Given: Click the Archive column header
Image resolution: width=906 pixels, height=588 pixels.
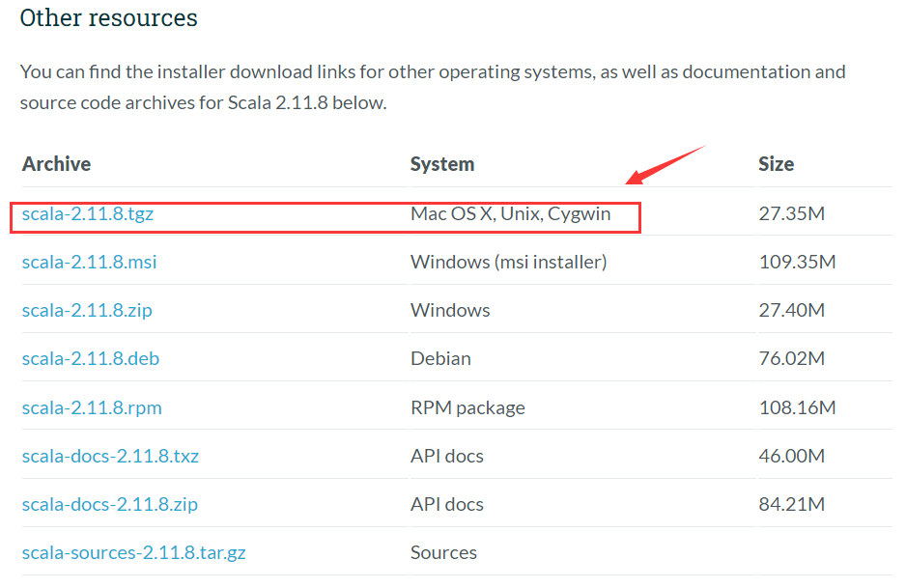Looking at the screenshot, I should pos(56,164).
